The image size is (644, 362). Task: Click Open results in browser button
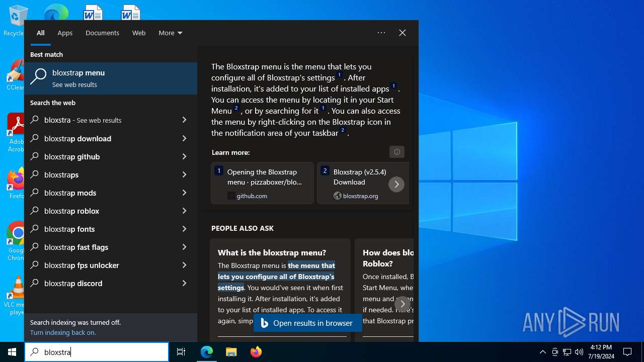tap(307, 323)
